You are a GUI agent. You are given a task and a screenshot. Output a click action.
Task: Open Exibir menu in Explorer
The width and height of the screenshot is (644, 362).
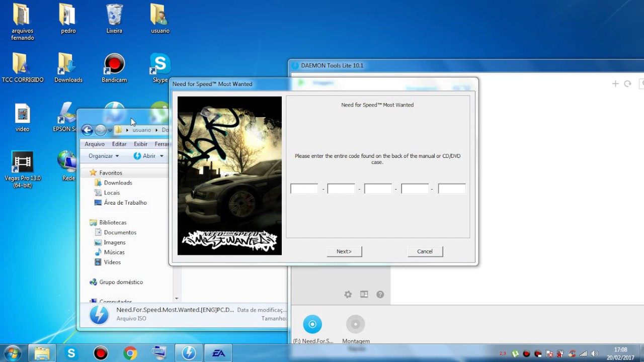pos(141,144)
